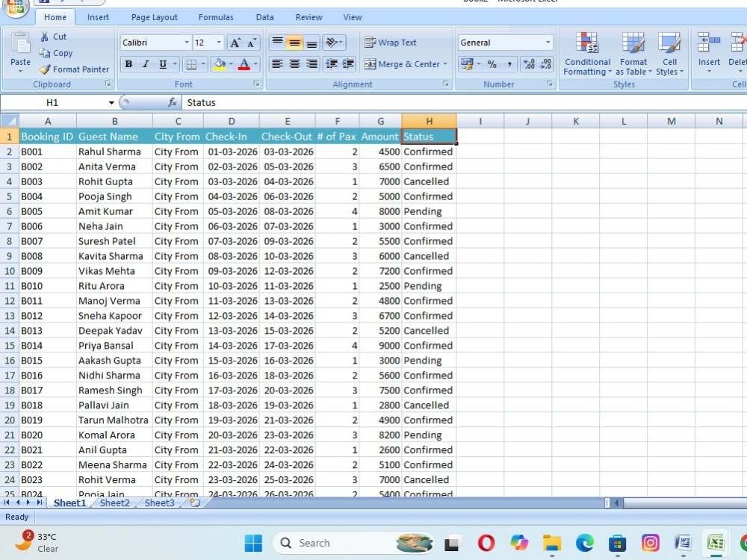Select cell with Rahul Sharma

coord(114,152)
